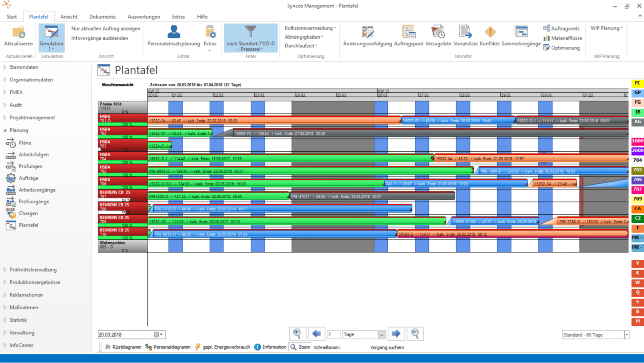Screen dimensions: 644x363
Task: Open the Sammelvorgänge icon
Action: pyautogui.click(x=521, y=32)
